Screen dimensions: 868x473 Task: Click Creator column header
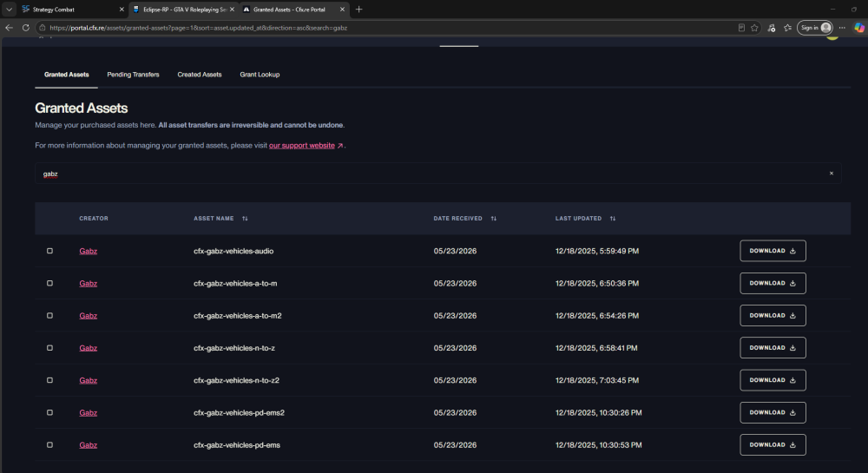tap(94, 219)
